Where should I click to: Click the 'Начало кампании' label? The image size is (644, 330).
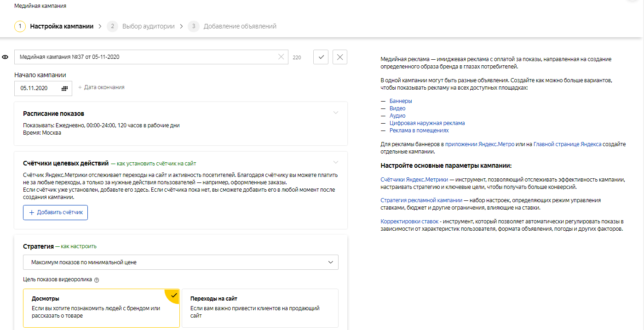pos(40,75)
